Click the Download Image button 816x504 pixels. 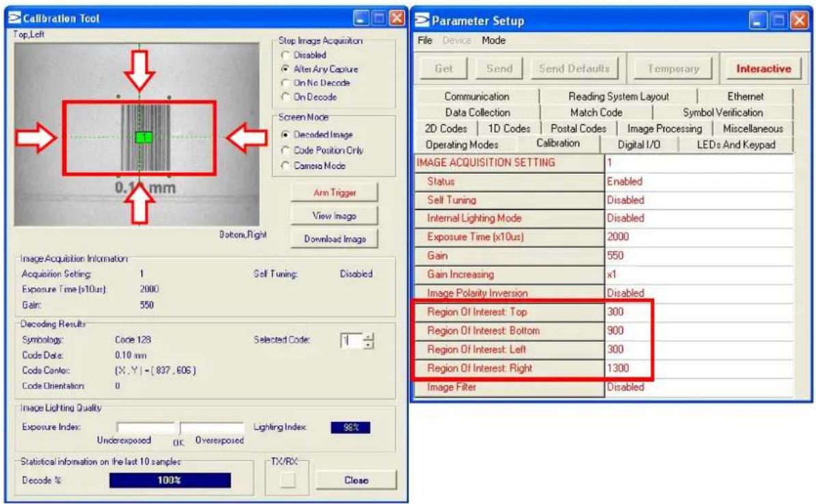[334, 239]
